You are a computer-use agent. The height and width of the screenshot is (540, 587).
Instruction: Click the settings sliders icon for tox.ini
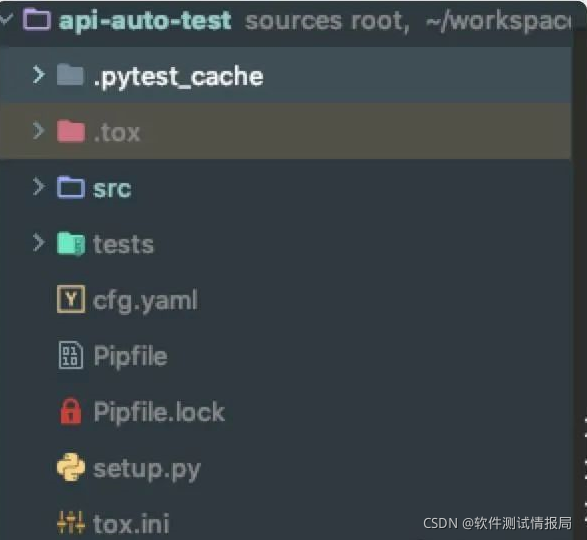coord(71,522)
